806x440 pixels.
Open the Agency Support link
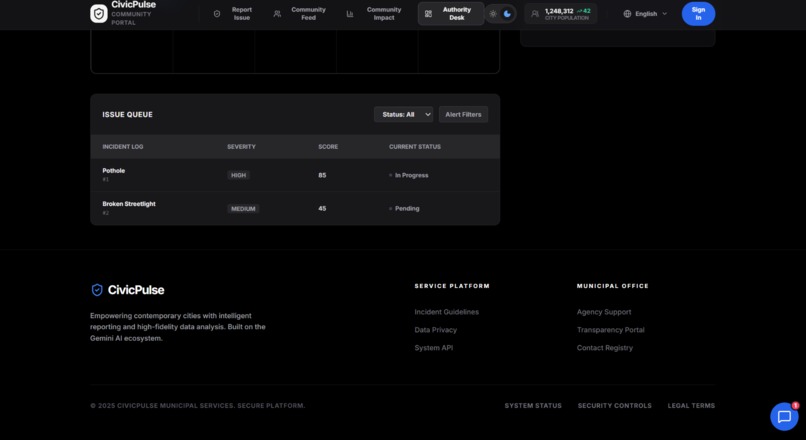(604, 312)
